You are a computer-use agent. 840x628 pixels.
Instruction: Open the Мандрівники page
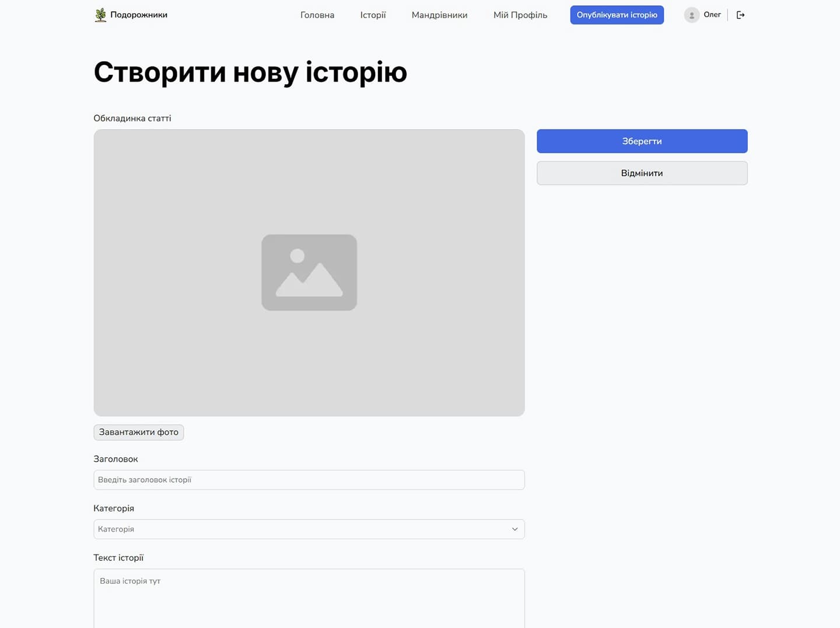(439, 15)
